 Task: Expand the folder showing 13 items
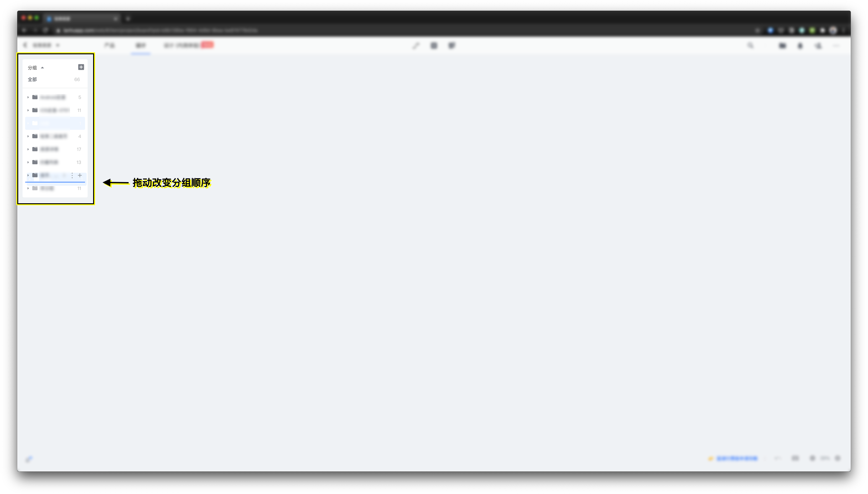(28, 162)
